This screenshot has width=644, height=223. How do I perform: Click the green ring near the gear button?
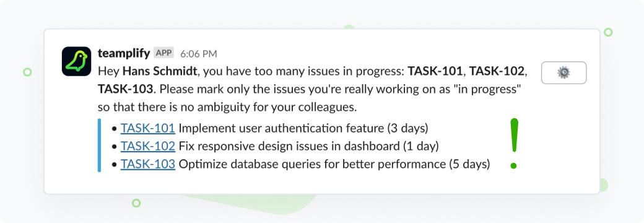coord(608,32)
